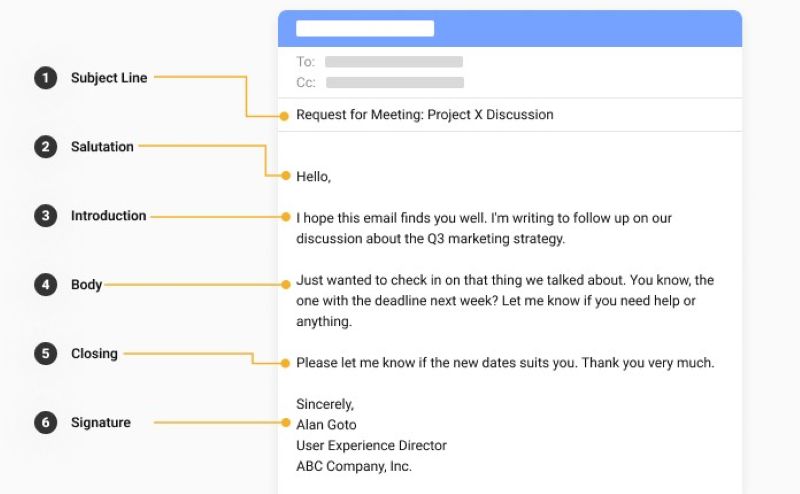The width and height of the screenshot is (800, 494).
Task: Click the 'Hello,' salutation text
Action: 313,177
